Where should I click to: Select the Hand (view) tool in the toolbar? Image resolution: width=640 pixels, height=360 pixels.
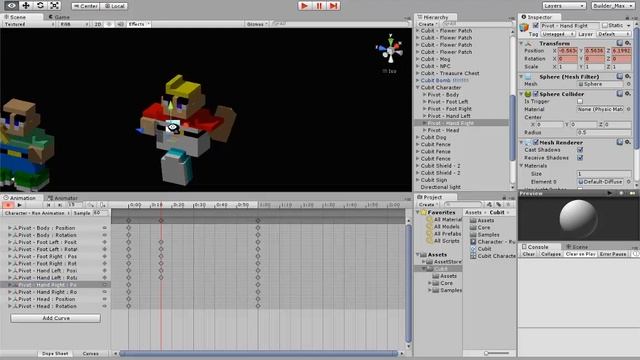point(11,6)
